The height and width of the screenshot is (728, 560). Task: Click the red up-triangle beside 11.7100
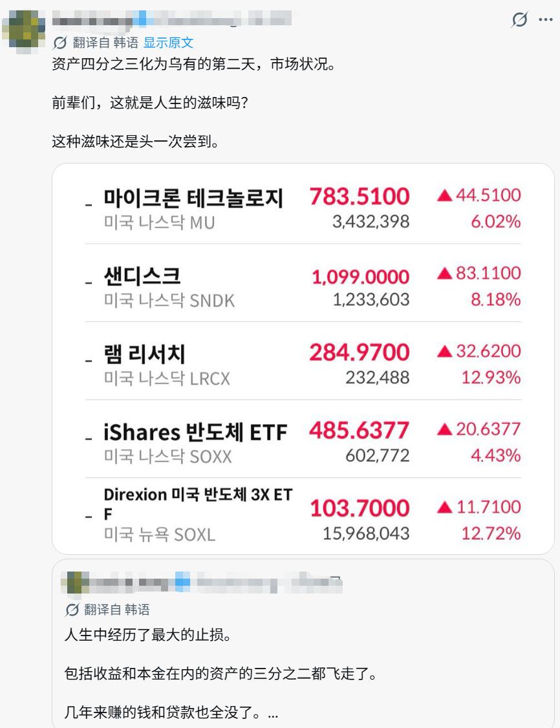pos(444,508)
